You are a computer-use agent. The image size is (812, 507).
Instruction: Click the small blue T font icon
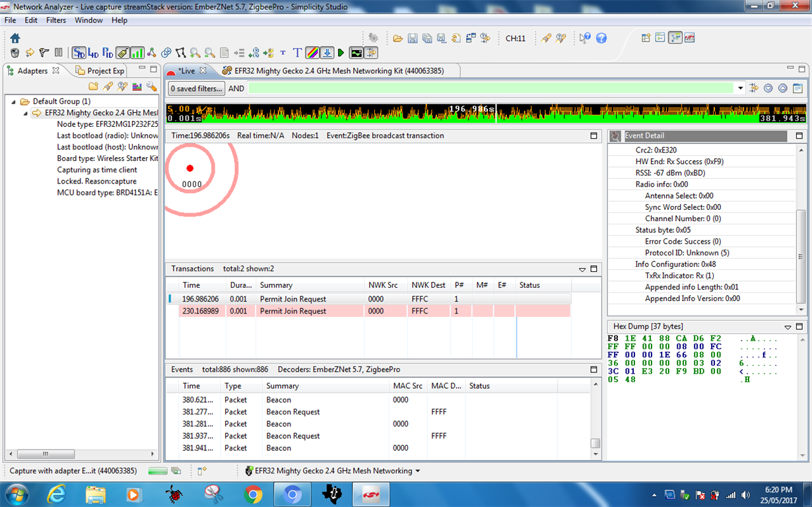pyautogui.click(x=283, y=53)
